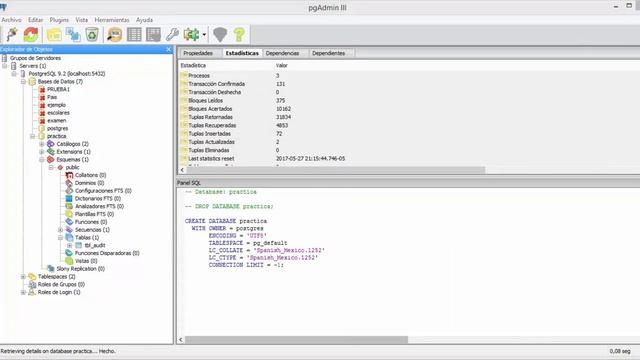
Task: Open the view data grid icon
Action: (x=134, y=35)
